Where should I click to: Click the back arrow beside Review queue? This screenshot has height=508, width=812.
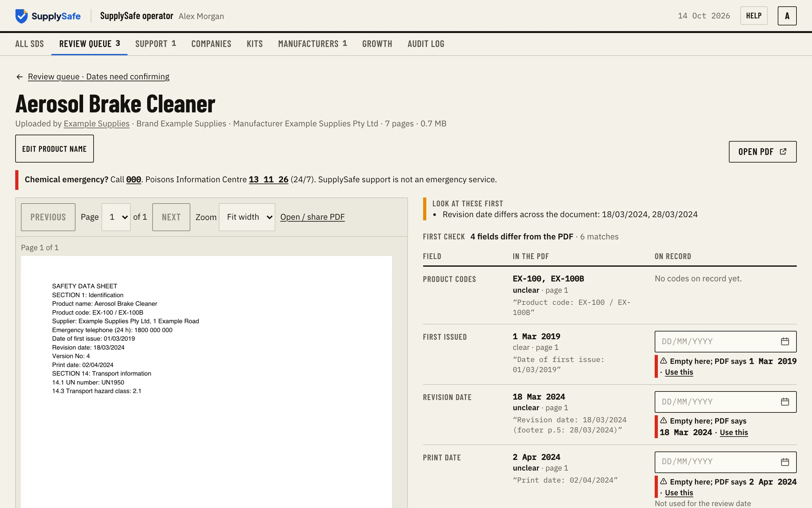[x=19, y=77]
